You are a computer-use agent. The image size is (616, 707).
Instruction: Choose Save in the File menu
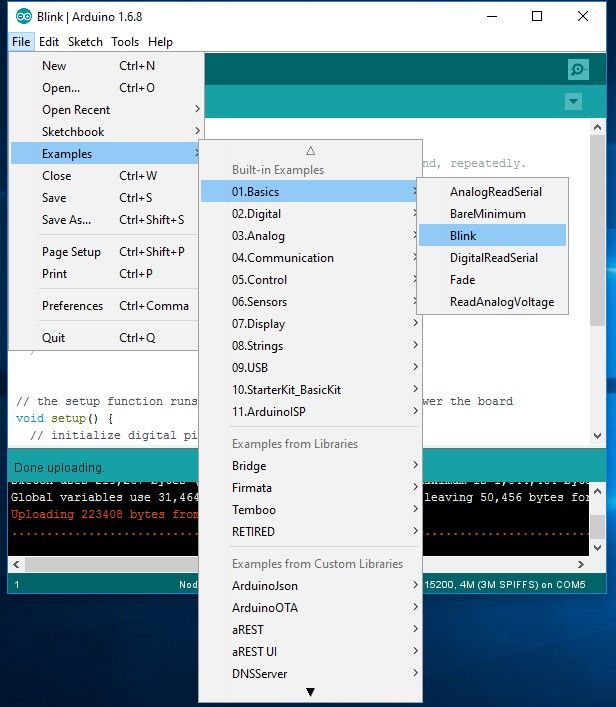tap(105, 198)
